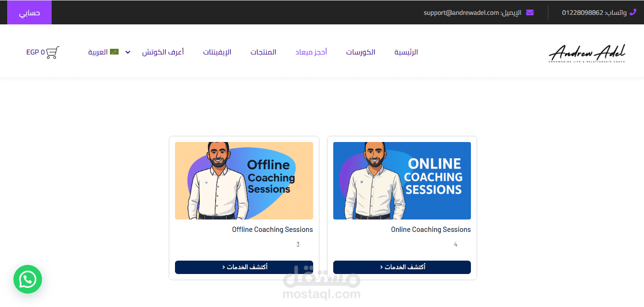Click the shopping cart icon
644x307 pixels.
click(53, 52)
